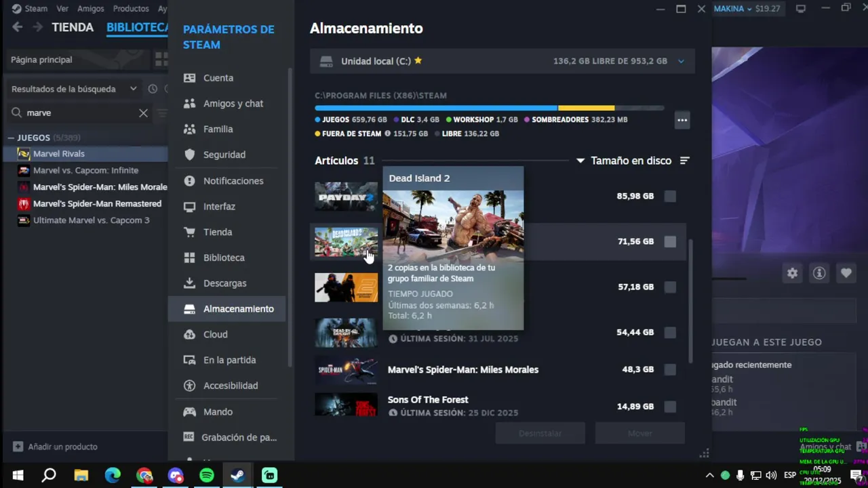This screenshot has height=488, width=868.
Task: Click the En la partida icon
Action: click(190, 360)
